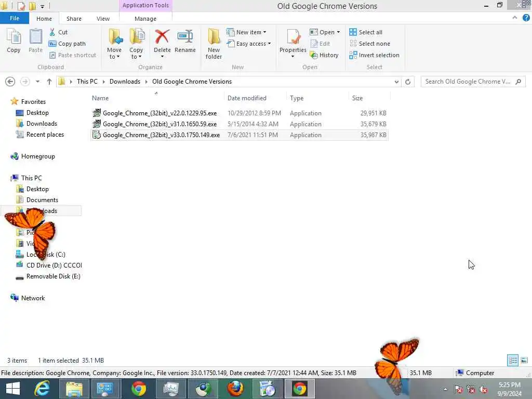Click Copy path in the ribbon
Viewport: 532px width, 399px height.
(x=67, y=44)
